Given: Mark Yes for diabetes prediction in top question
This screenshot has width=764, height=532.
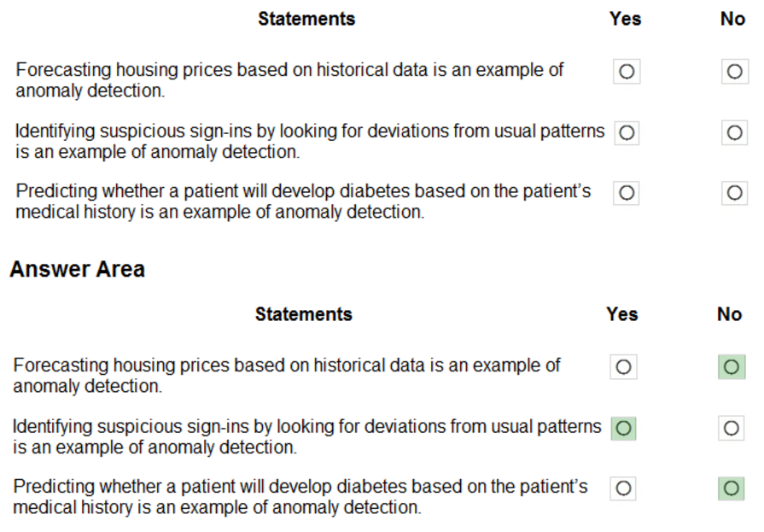Looking at the screenshot, I should pyautogui.click(x=626, y=194).
